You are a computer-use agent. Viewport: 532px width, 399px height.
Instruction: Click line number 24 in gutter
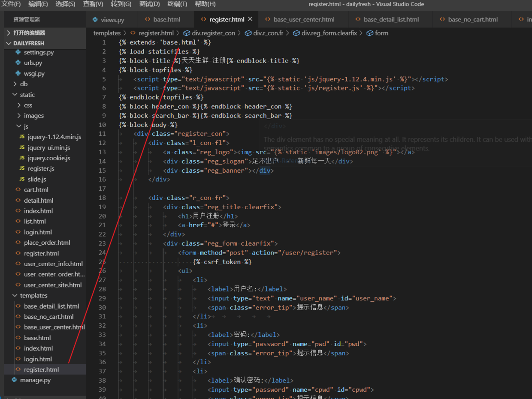pyautogui.click(x=102, y=252)
